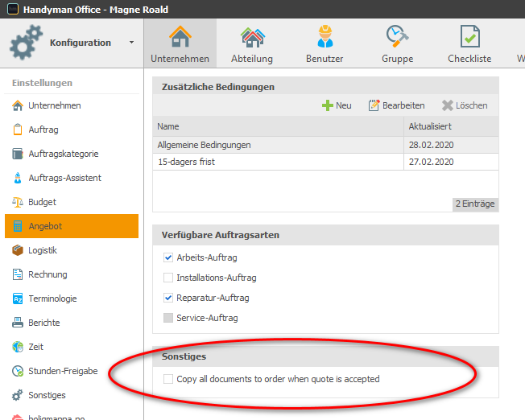Viewport: 525px width, 420px height.
Task: Select the Budget scales icon in sidebar
Action: 18,202
